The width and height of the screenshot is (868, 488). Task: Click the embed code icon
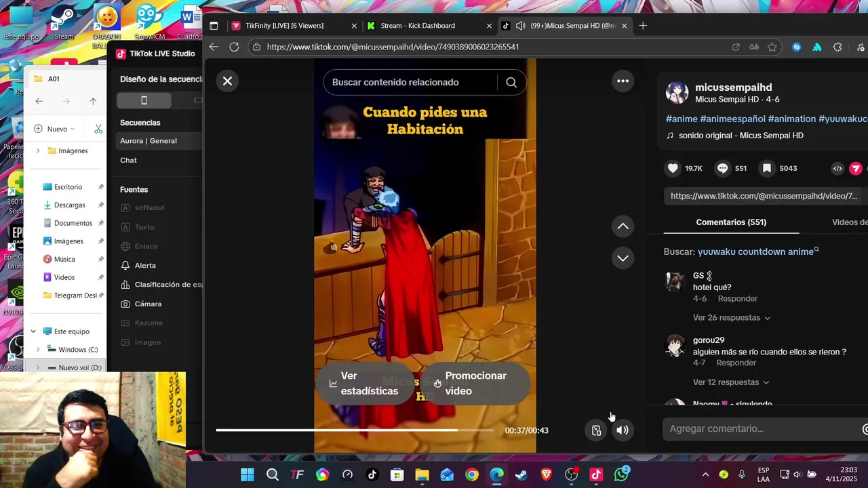point(837,169)
